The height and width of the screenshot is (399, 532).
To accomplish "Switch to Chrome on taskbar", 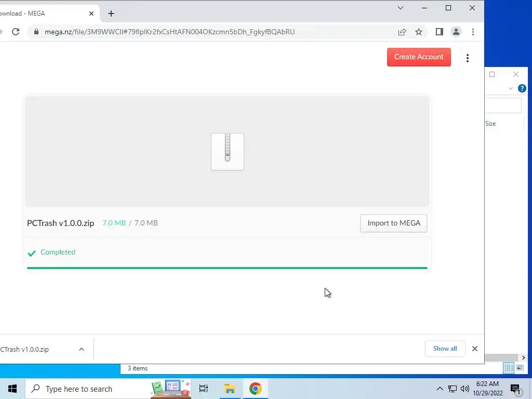I will 256,389.
